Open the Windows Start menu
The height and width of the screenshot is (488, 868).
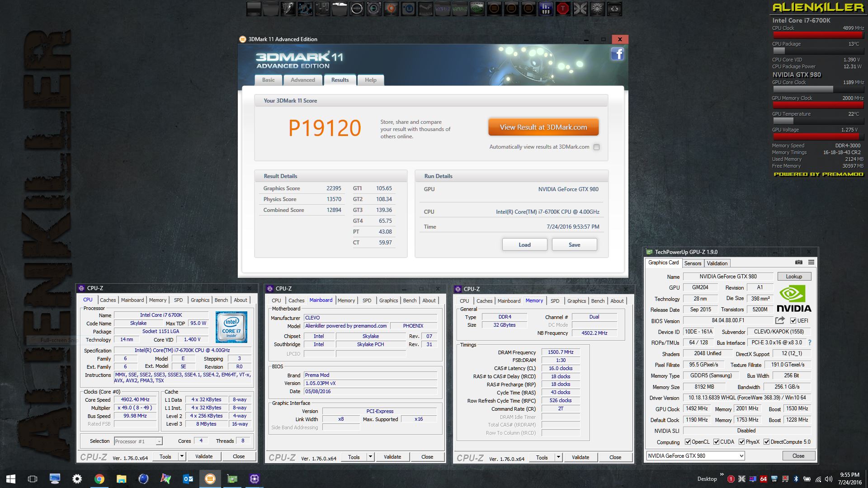11,479
